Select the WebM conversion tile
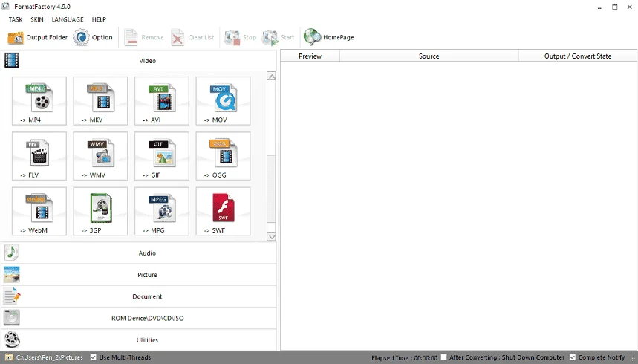This screenshot has height=364, width=638. point(39,211)
